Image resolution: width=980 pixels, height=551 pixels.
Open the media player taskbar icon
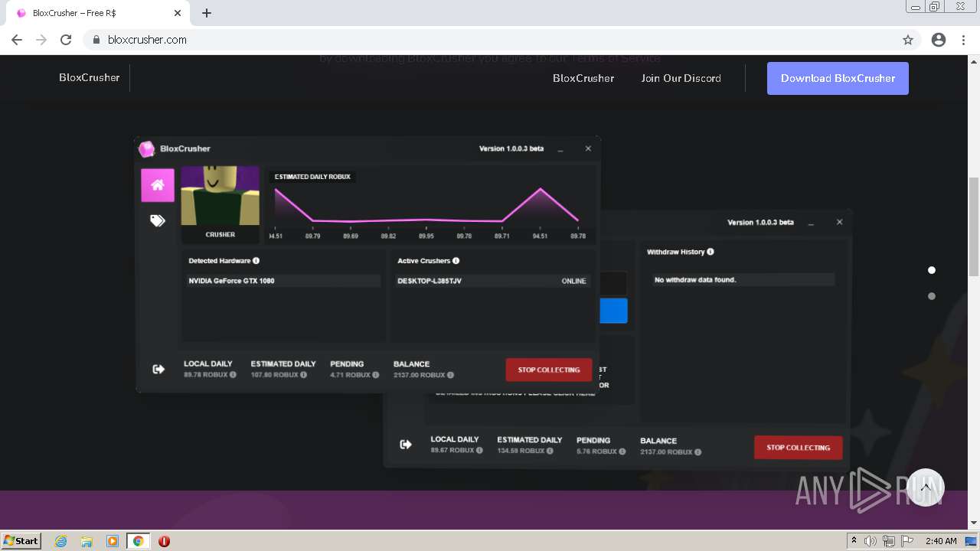tap(113, 541)
